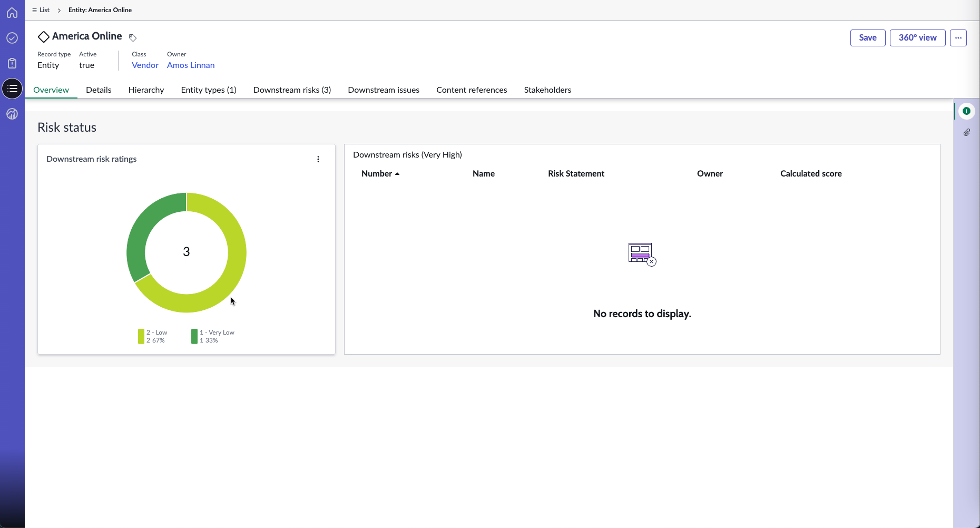The image size is (980, 528).
Task: Click the entity diamond icon by title
Action: click(44, 36)
